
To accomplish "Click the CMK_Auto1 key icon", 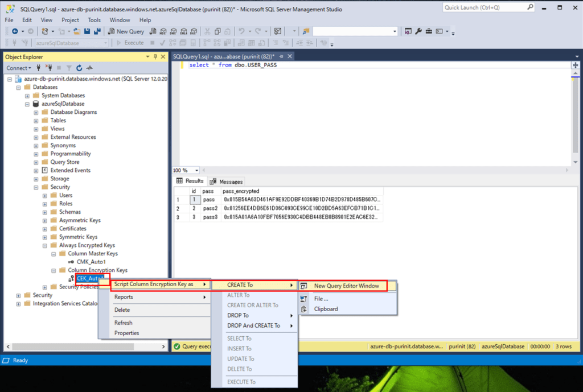I will click(x=71, y=262).
